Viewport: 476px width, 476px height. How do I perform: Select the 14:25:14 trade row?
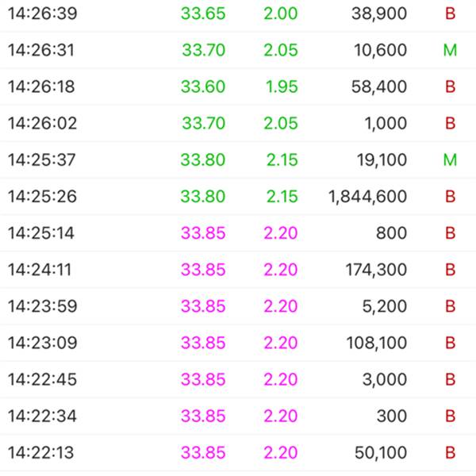click(238, 232)
